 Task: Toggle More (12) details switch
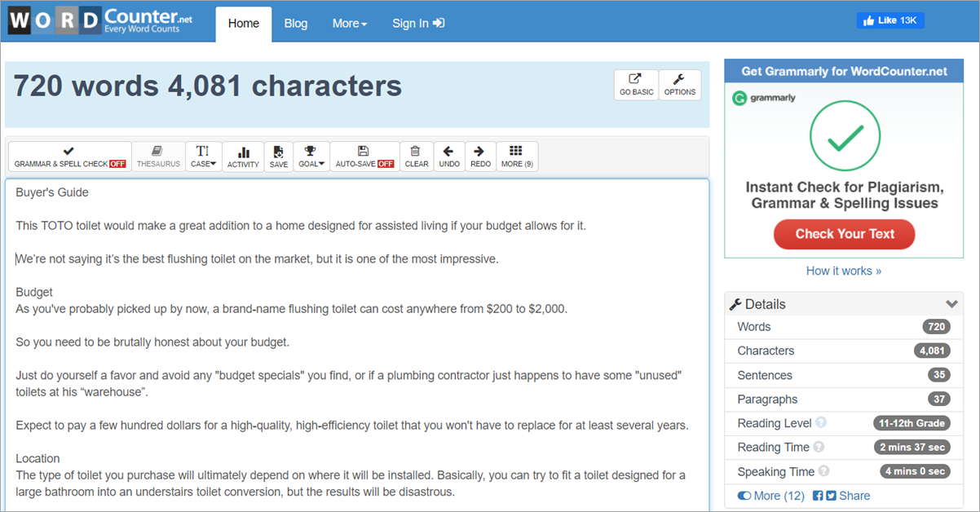point(744,496)
